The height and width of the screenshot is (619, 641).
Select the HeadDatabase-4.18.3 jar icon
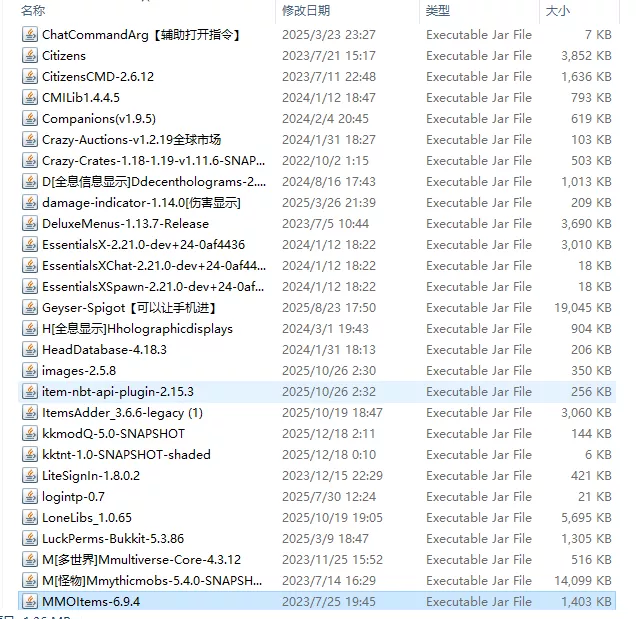(x=30, y=350)
